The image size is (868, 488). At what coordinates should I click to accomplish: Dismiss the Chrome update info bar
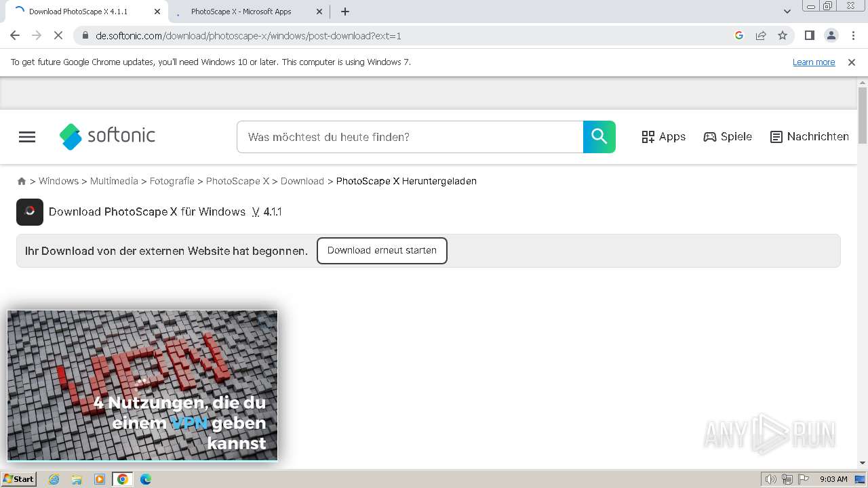[852, 62]
